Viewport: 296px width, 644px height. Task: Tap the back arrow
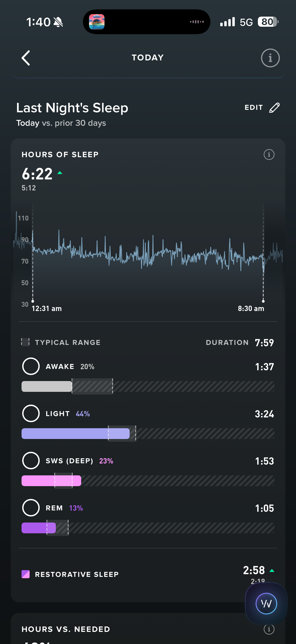[x=26, y=58]
